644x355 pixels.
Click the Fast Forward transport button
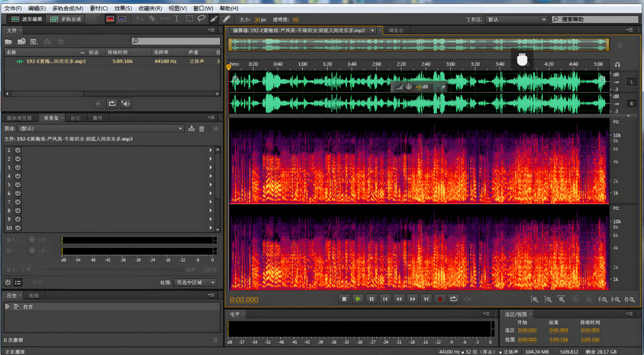pyautogui.click(x=413, y=299)
